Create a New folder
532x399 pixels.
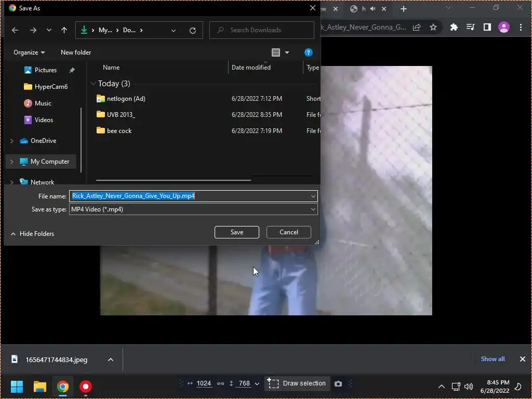point(76,52)
